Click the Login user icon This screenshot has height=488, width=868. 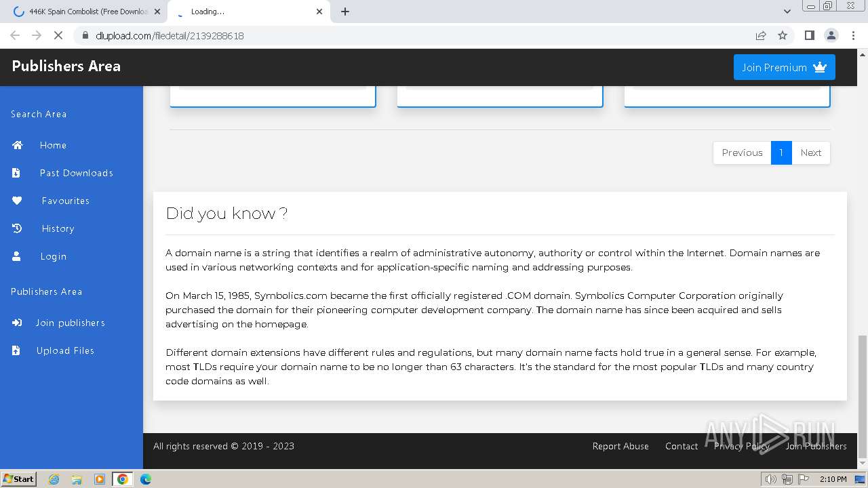(x=16, y=256)
